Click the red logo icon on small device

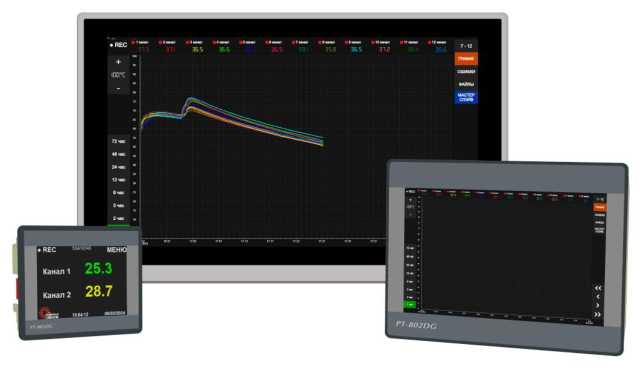pos(44,312)
